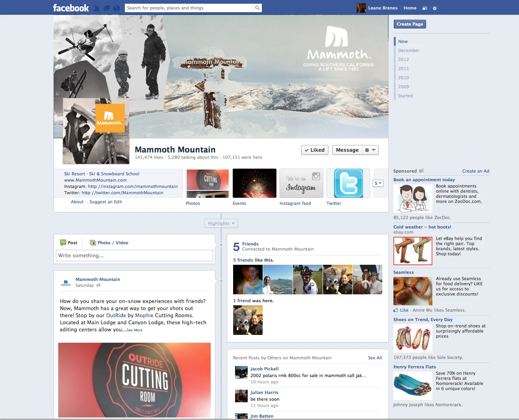View the Events app box

254,183
